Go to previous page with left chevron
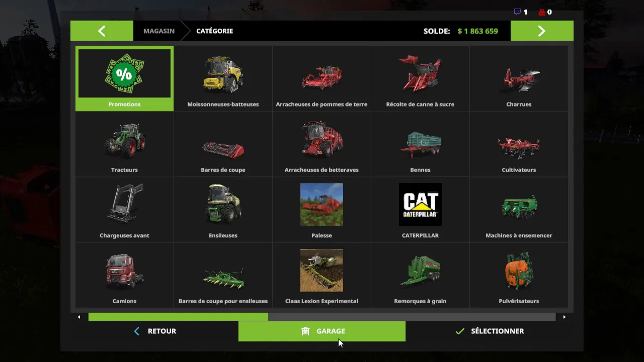Screen dimensions: 644x362 102,31
